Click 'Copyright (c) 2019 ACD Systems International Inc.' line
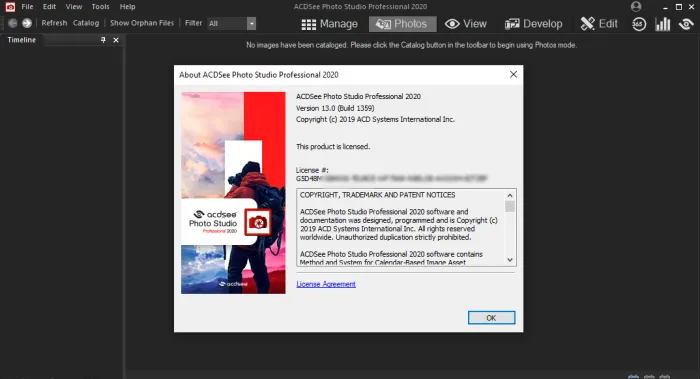700x379 pixels. 375,120
